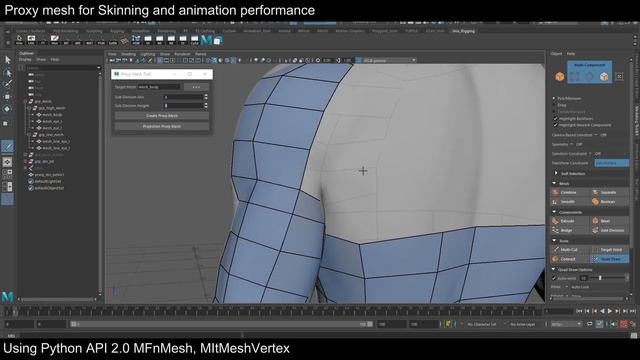Collapse the Mesh section
640x360 pixels.
coord(554,183)
